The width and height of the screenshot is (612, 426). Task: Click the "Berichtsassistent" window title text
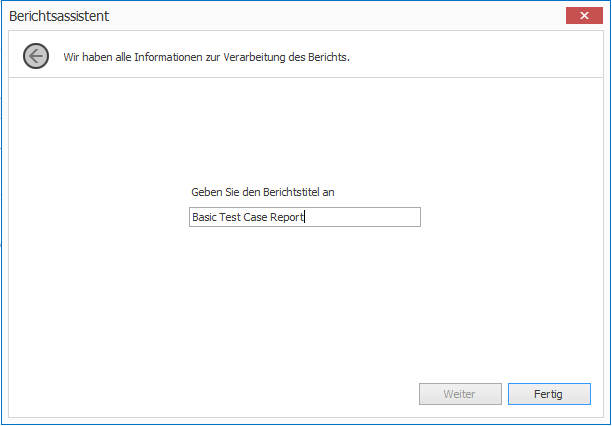[59, 16]
